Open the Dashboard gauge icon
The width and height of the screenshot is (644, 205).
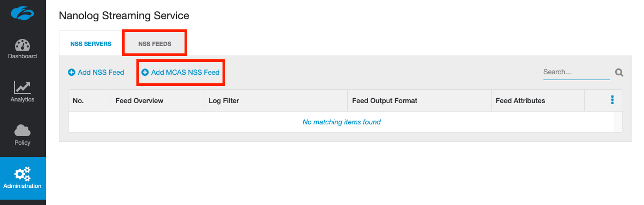(x=22, y=45)
